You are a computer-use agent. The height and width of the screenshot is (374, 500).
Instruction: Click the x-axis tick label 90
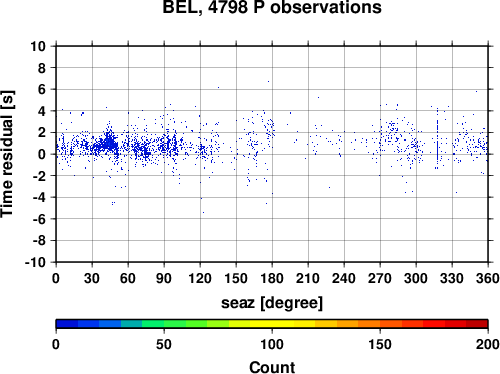click(x=164, y=278)
